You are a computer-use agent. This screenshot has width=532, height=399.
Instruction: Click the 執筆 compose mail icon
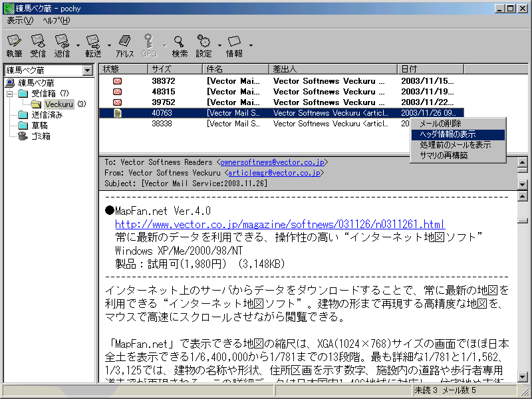pos(14,41)
